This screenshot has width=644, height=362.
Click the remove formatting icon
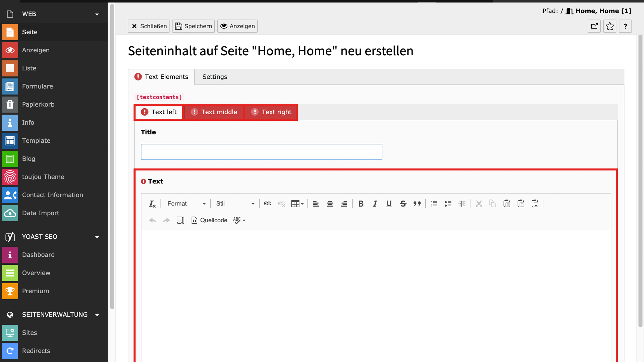[x=152, y=204]
